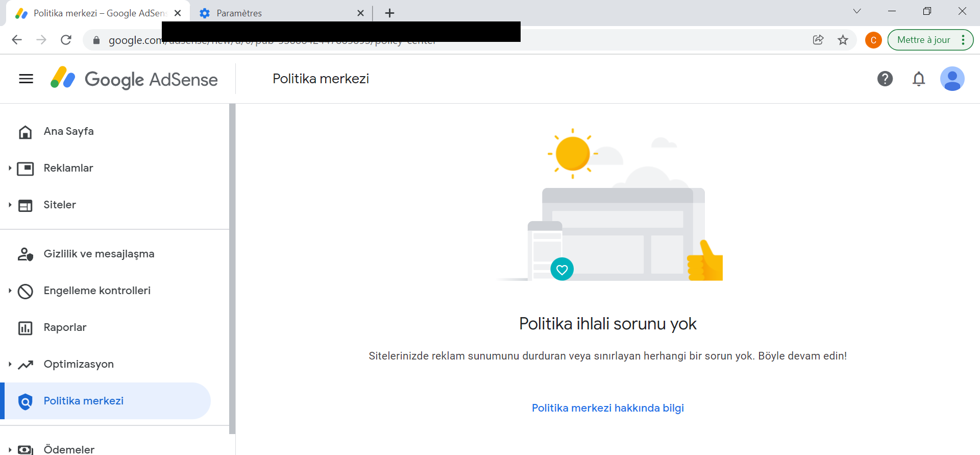Screen dimensions: 980x455
Task: Close the Politika merkezi browser tab
Action: pos(178,13)
